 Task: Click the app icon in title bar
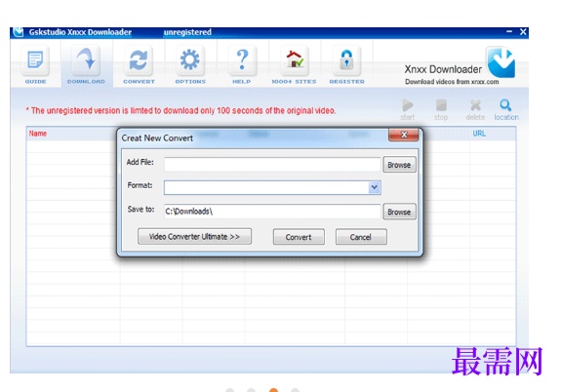19,32
